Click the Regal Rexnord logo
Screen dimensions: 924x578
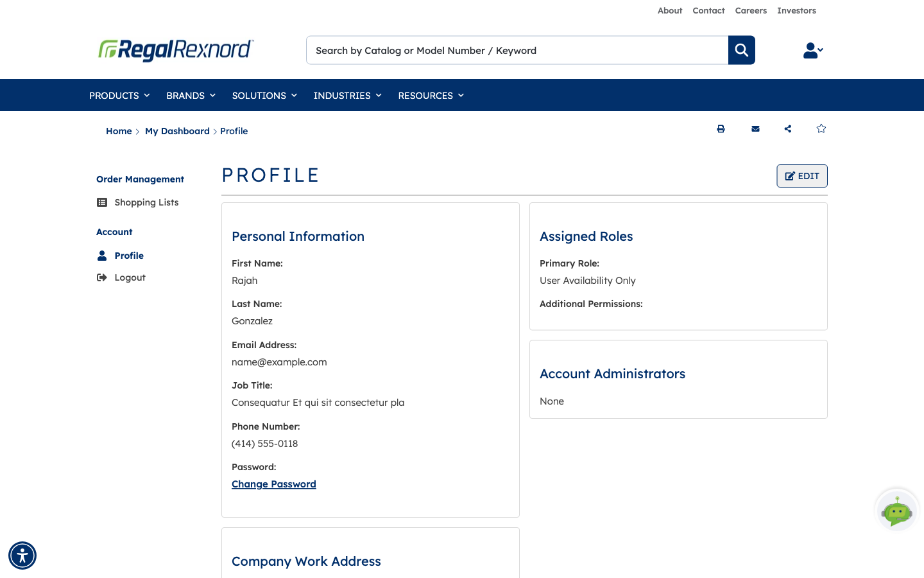point(176,50)
